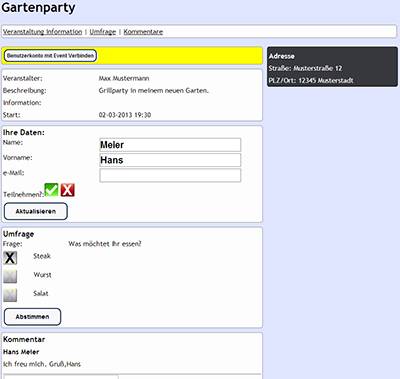Select the Veranstalter: label
The height and width of the screenshot is (379, 400).
click(x=22, y=79)
